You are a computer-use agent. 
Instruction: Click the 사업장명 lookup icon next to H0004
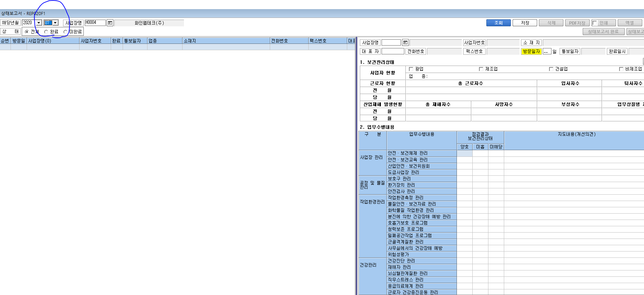click(110, 23)
